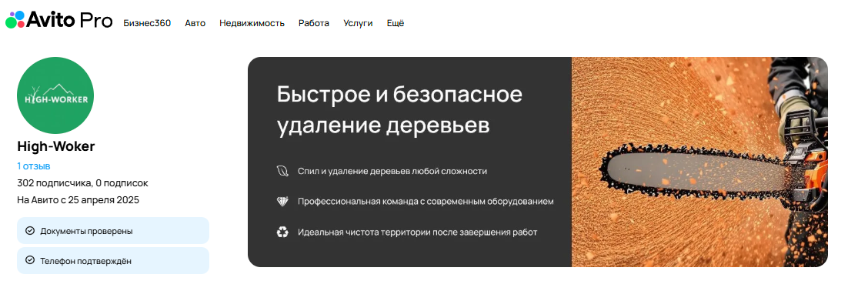The image size is (868, 291).
Task: Click the Быстрое и безопасное удаление деревьев headline
Action: (399, 110)
